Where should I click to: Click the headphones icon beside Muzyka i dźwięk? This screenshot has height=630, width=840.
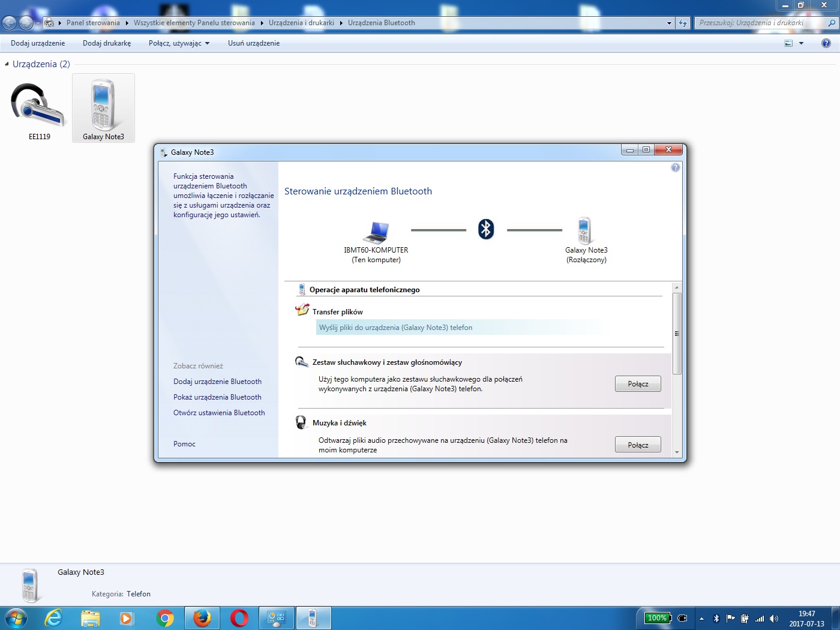click(x=301, y=422)
